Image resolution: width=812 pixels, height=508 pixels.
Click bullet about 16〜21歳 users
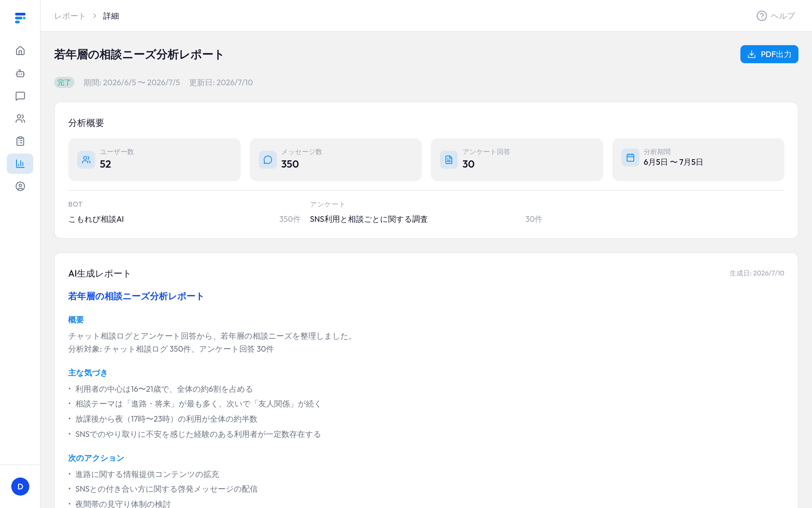pos(164,389)
